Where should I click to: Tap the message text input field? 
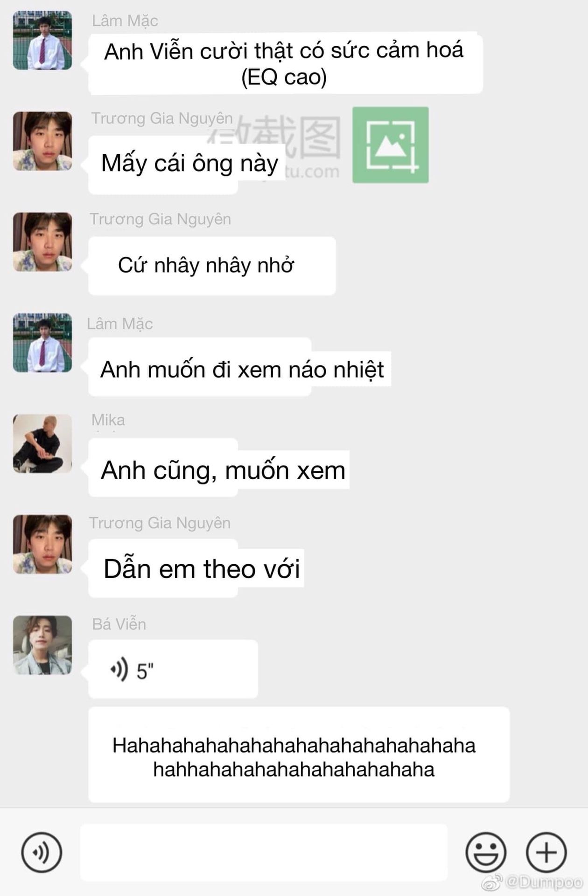click(x=264, y=852)
